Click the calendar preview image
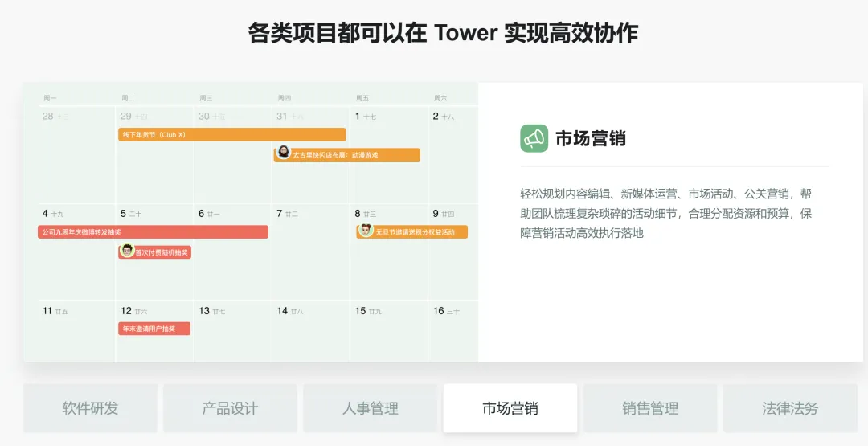The width and height of the screenshot is (868, 446). pos(251,223)
